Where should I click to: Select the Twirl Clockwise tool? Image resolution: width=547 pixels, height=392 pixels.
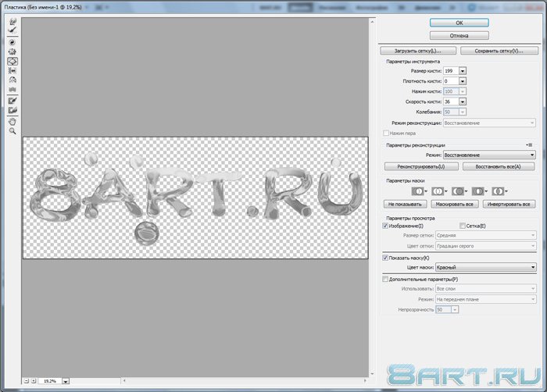coord(13,42)
